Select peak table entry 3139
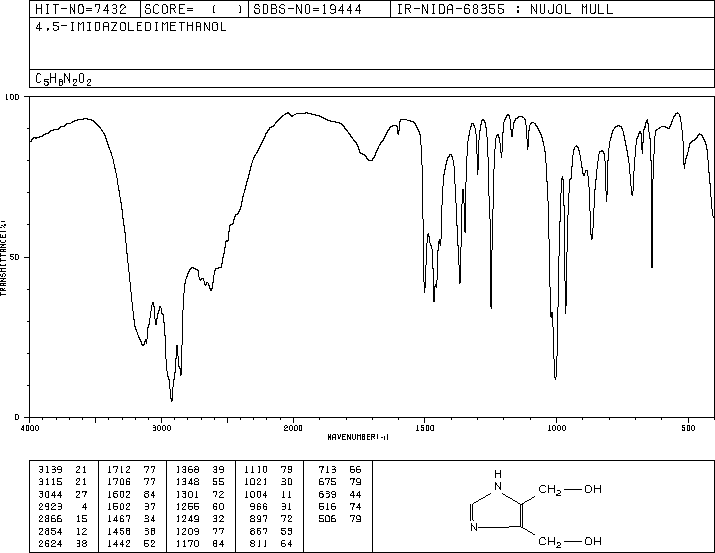 tap(50, 469)
